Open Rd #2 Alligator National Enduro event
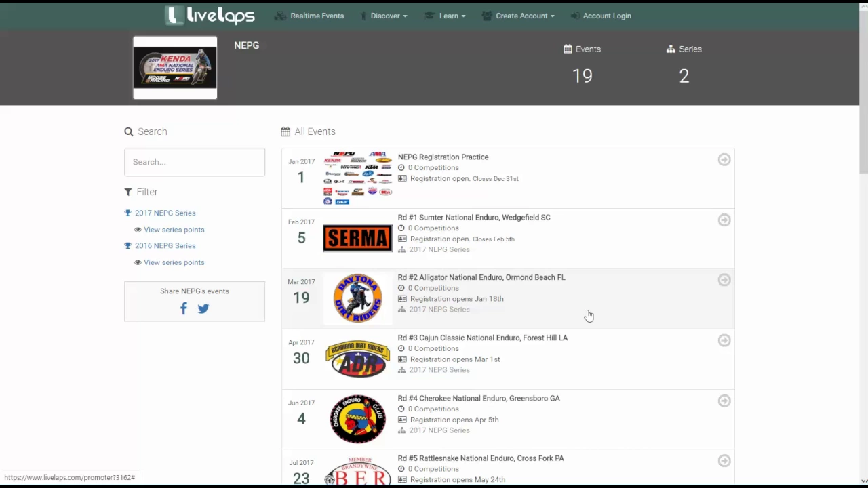This screenshot has height=488, width=868. (x=481, y=277)
